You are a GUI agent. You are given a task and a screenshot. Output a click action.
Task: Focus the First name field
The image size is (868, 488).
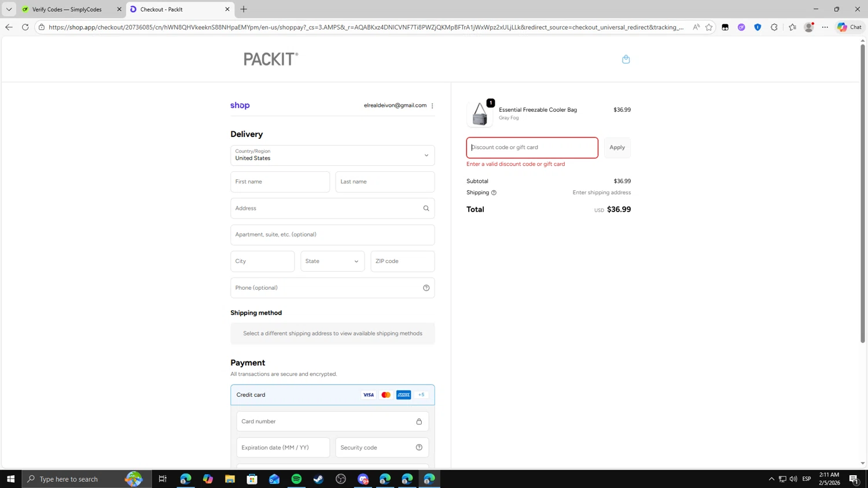[280, 182]
